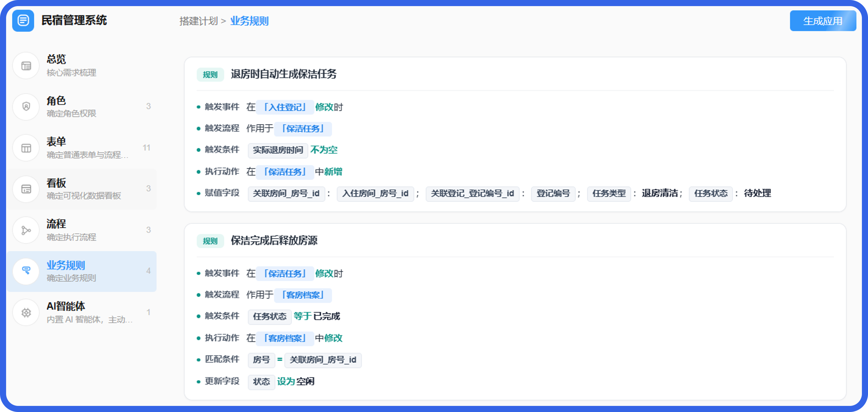The image size is (868, 412).
Task: Click the 规则 badge beside 退房时自动生成保洁任务
Action: pos(210,75)
